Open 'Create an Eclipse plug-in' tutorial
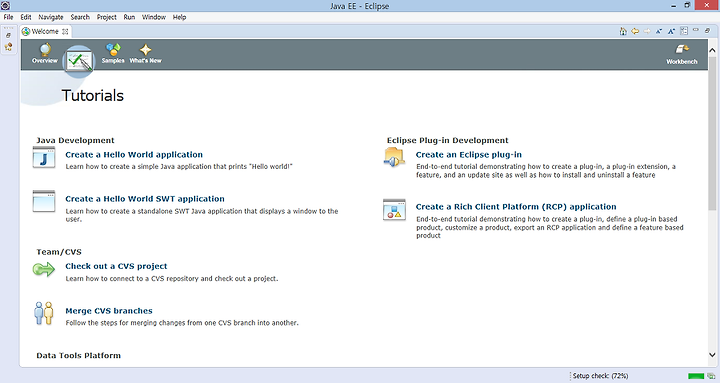The width and height of the screenshot is (720, 383). (468, 155)
